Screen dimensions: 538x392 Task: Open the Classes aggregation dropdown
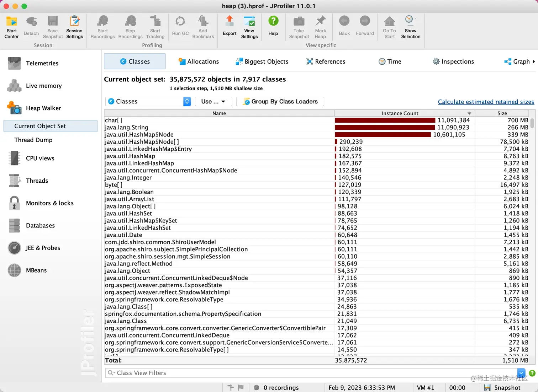click(x=148, y=101)
